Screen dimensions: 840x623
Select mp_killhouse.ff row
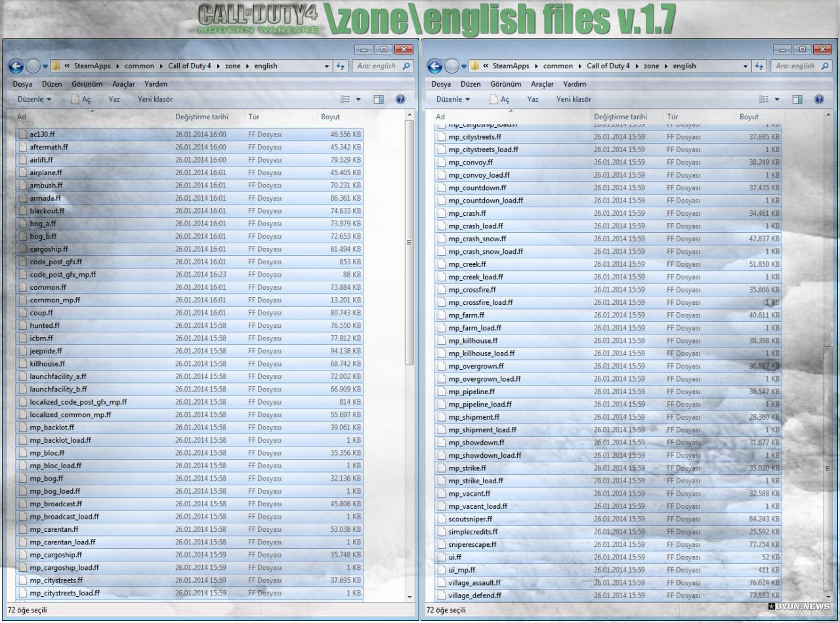click(608, 341)
